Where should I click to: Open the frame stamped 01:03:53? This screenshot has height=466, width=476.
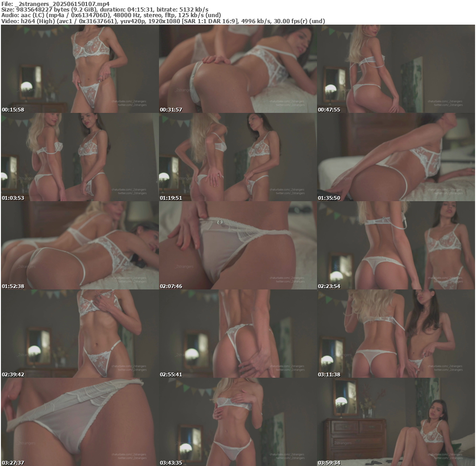click(79, 157)
